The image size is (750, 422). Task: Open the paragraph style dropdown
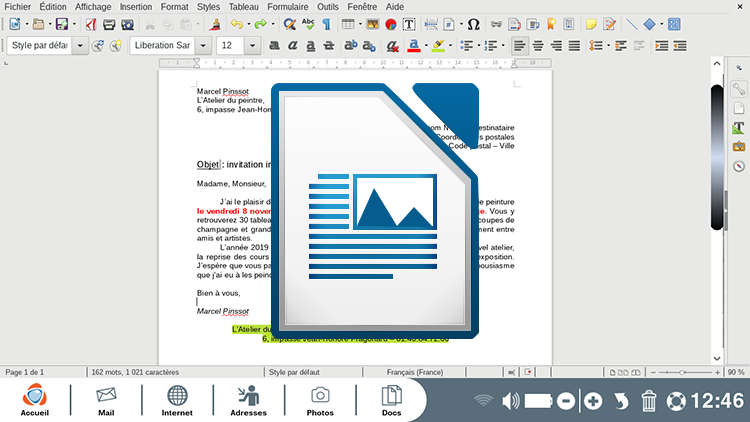[80, 45]
